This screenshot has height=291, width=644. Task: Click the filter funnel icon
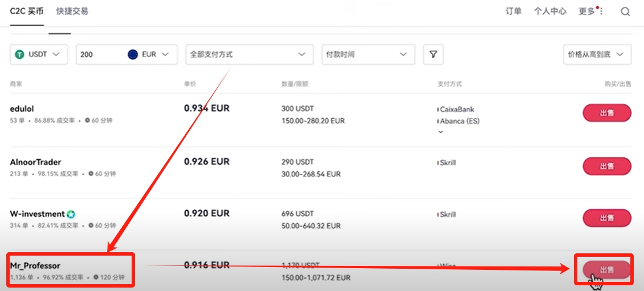point(433,54)
